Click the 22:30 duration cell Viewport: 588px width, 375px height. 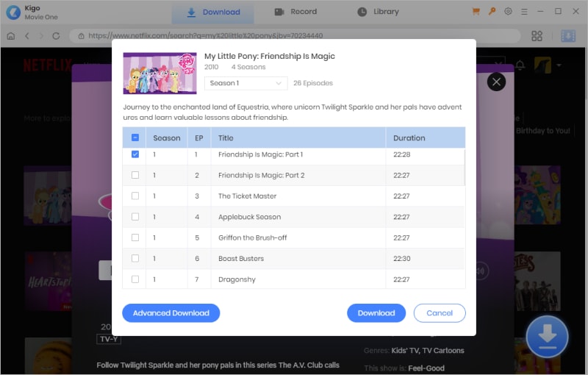(401, 258)
